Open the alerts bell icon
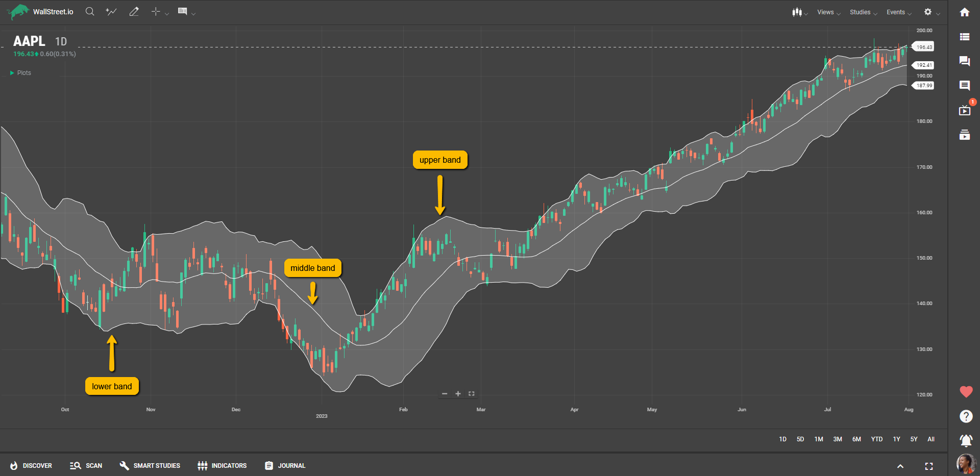Image resolution: width=980 pixels, height=476 pixels. [x=966, y=440]
